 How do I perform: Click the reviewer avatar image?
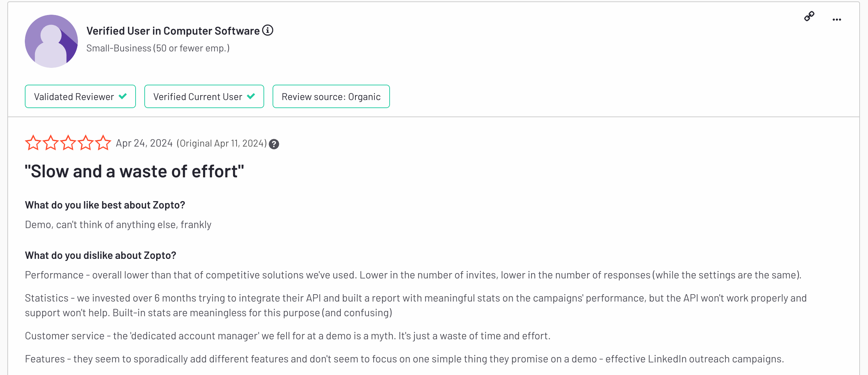(51, 41)
